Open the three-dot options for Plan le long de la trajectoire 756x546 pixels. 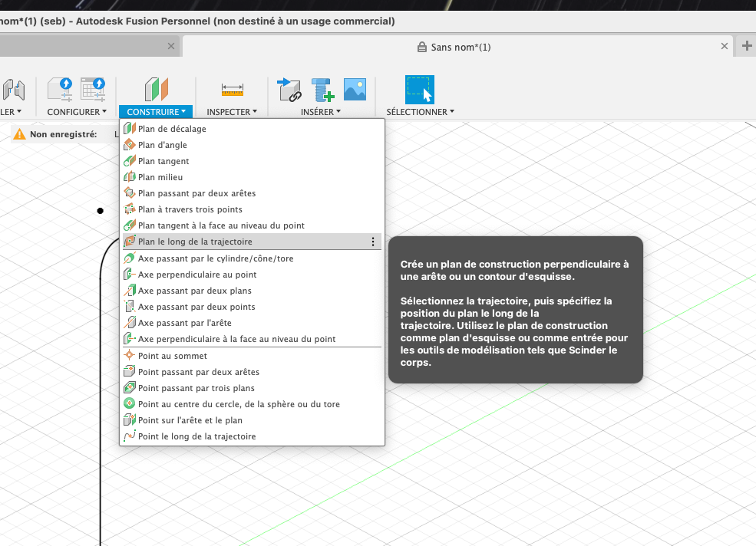click(x=373, y=242)
